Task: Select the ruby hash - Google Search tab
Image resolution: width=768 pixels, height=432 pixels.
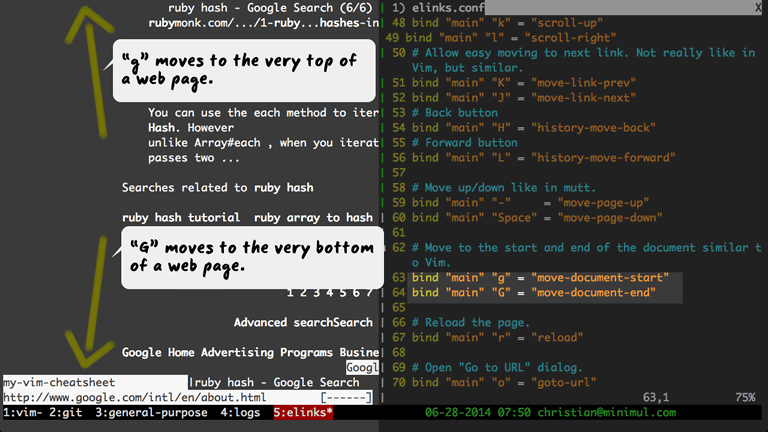Action: (277, 383)
